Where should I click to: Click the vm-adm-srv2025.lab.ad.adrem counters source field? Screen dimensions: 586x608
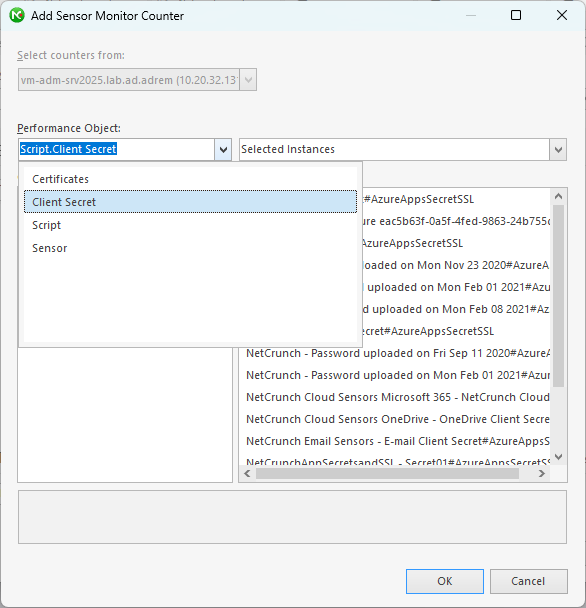click(x=129, y=80)
